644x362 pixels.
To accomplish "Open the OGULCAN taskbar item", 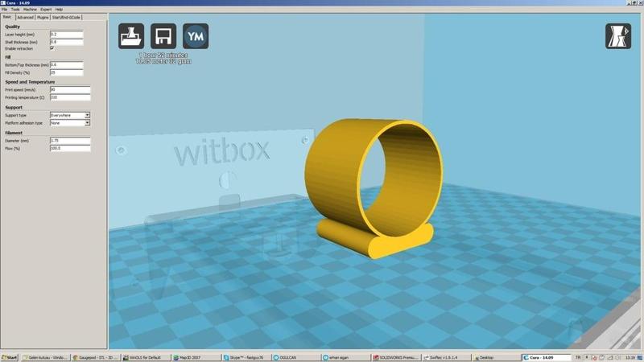I will point(296,357).
